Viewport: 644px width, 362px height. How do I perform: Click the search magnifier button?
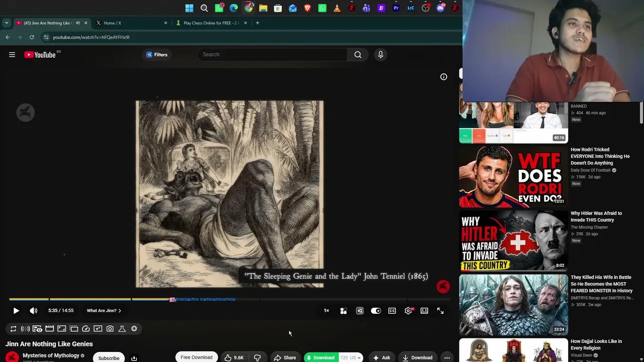[358, 54]
